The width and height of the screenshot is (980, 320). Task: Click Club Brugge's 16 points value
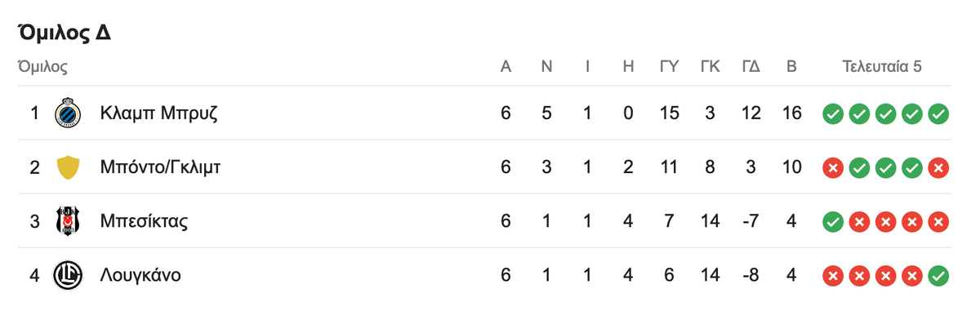click(x=791, y=113)
